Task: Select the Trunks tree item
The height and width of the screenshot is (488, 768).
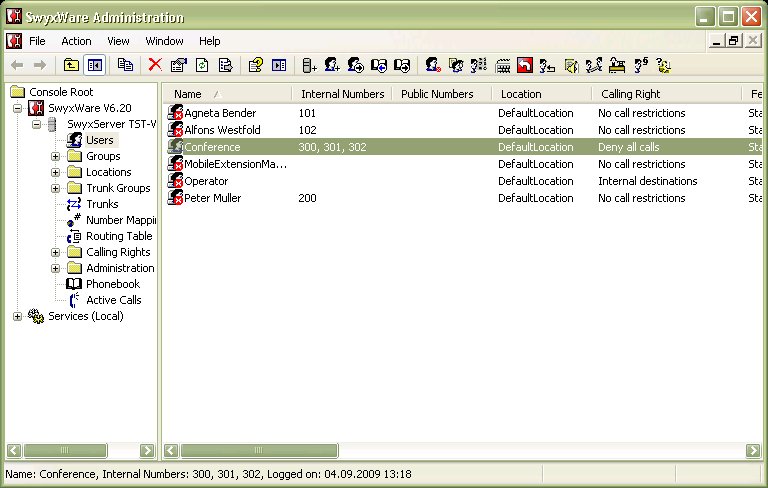Action: coord(102,204)
